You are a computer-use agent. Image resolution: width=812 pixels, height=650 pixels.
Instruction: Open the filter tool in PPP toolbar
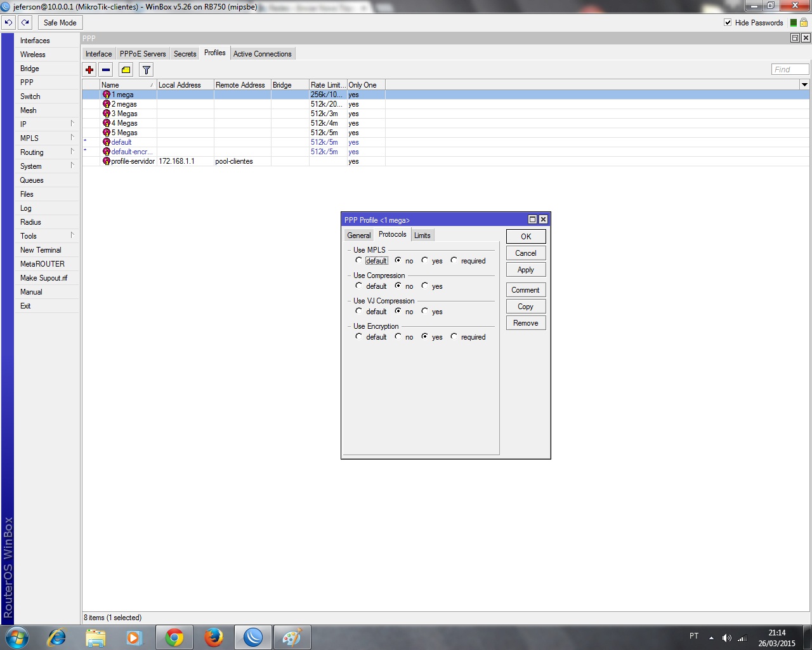click(146, 70)
